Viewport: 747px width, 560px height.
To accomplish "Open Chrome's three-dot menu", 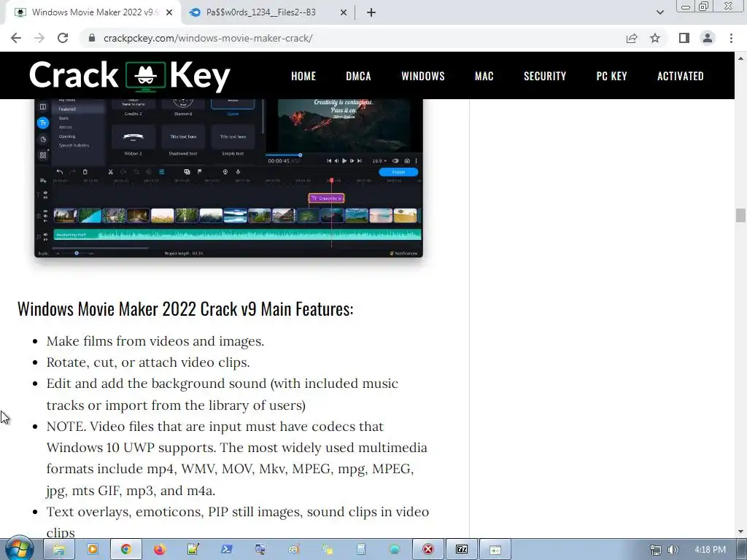I will pyautogui.click(x=731, y=38).
